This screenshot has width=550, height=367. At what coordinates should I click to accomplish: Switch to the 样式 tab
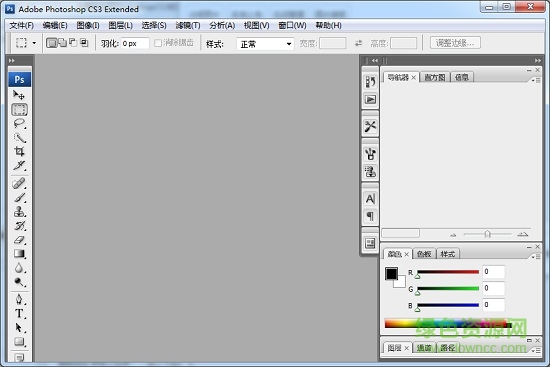(x=448, y=254)
